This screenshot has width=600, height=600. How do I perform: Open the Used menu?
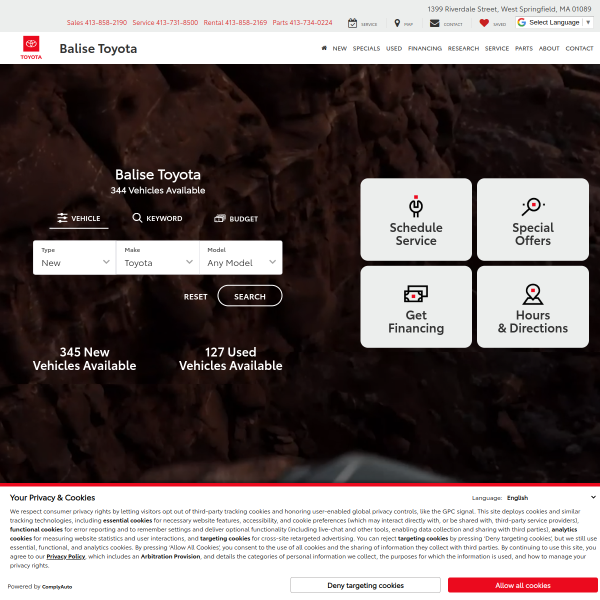pyautogui.click(x=394, y=49)
